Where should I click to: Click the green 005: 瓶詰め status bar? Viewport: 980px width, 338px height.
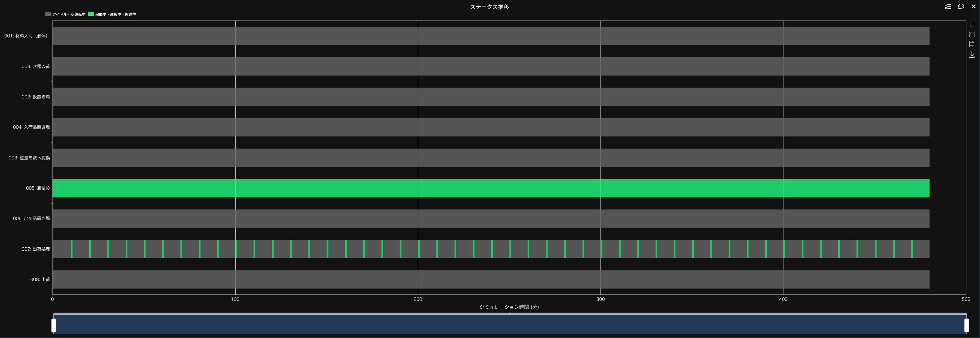491,188
